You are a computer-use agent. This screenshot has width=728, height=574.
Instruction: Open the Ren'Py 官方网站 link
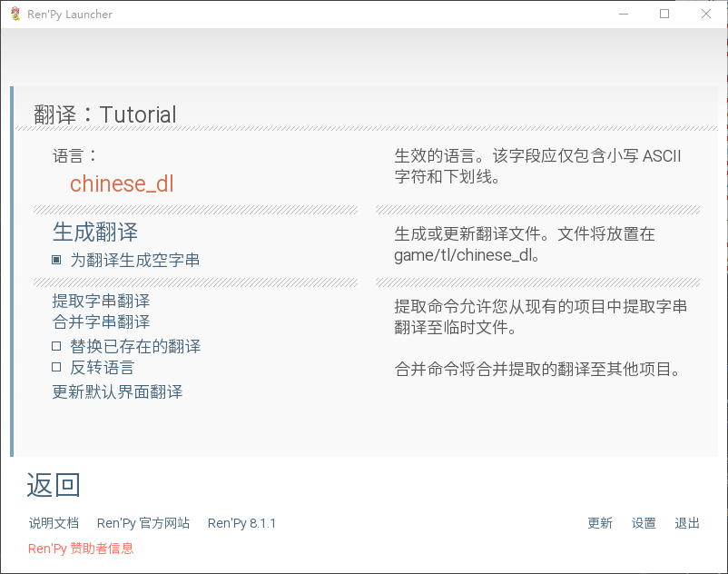pos(143,523)
